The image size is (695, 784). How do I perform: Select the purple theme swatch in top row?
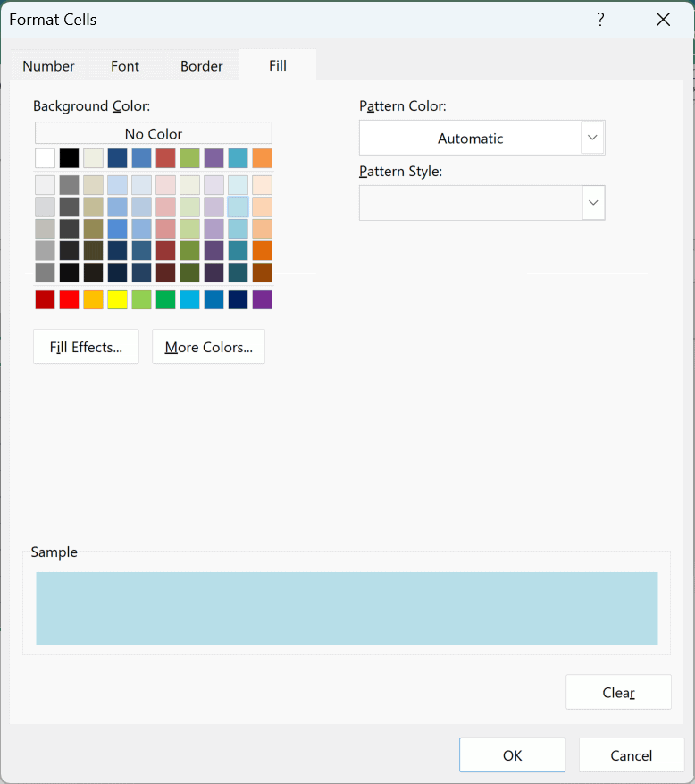pyautogui.click(x=214, y=158)
